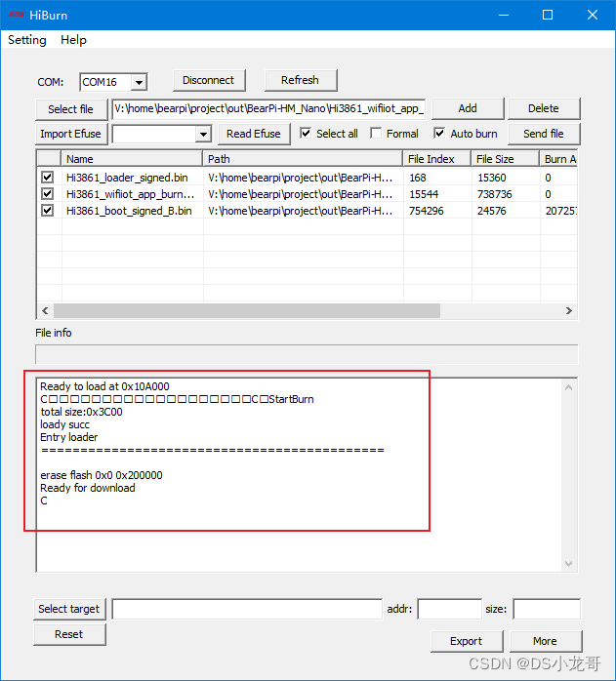Click the file table's left scroll arrow
Viewport: 616px width, 681px height.
click(45, 310)
